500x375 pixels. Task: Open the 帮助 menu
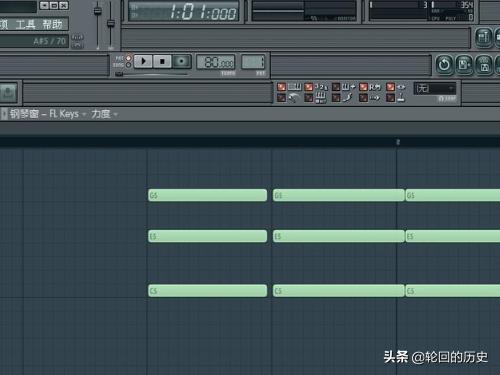[x=52, y=24]
